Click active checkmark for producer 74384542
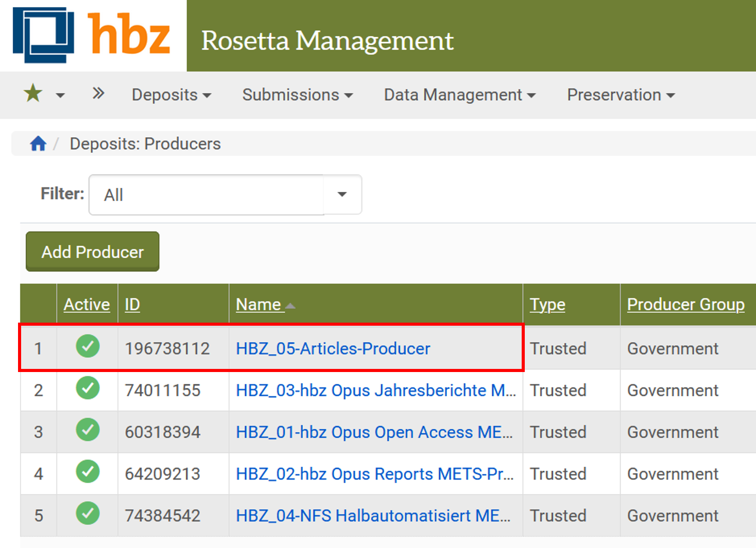Viewport: 756px width, 548px height. click(88, 514)
